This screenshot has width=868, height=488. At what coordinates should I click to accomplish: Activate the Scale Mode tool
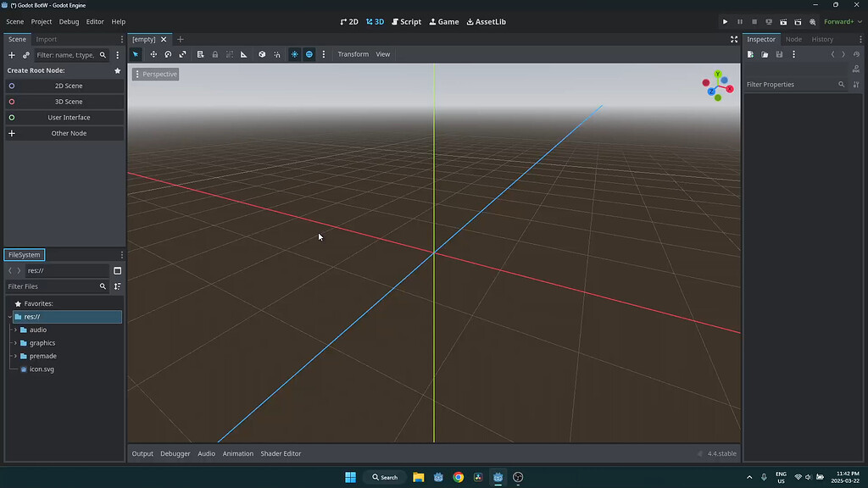(183, 54)
